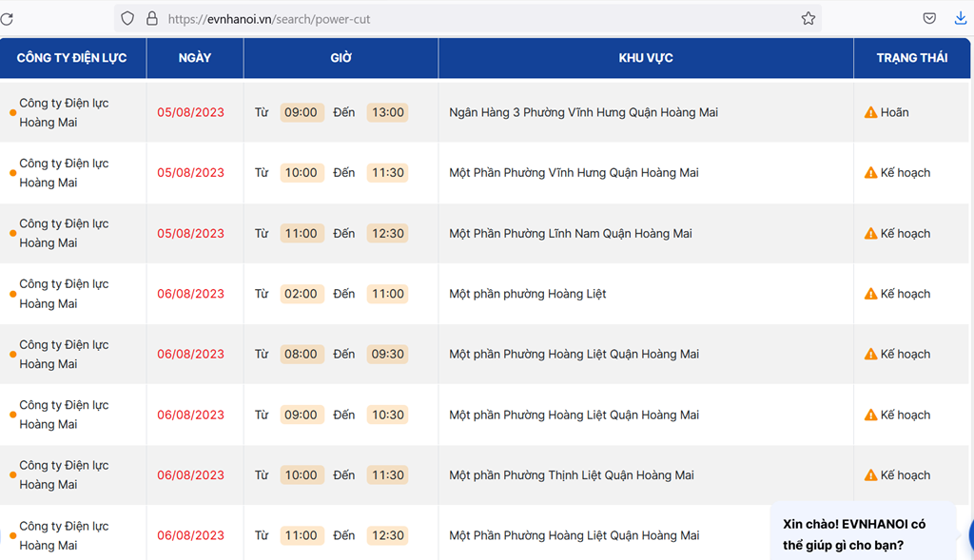Screen dimensions: 974x560
Task: Click the 11:00 end time in the 02:00 row
Action: click(388, 294)
